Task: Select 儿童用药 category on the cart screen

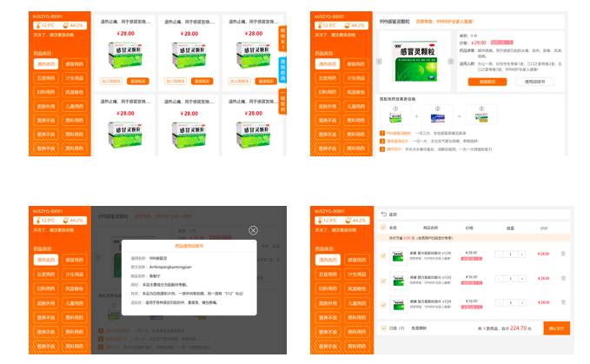Action: point(357,303)
